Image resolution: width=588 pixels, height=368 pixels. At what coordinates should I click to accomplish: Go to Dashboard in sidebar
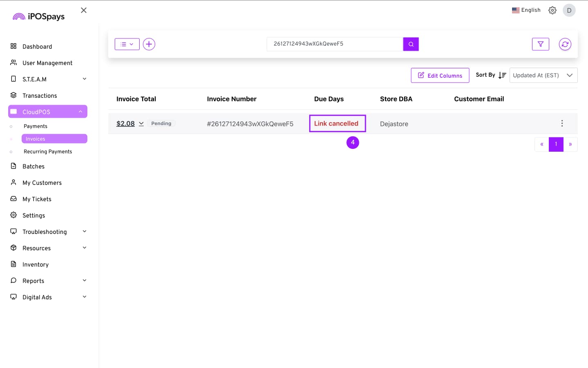37,47
